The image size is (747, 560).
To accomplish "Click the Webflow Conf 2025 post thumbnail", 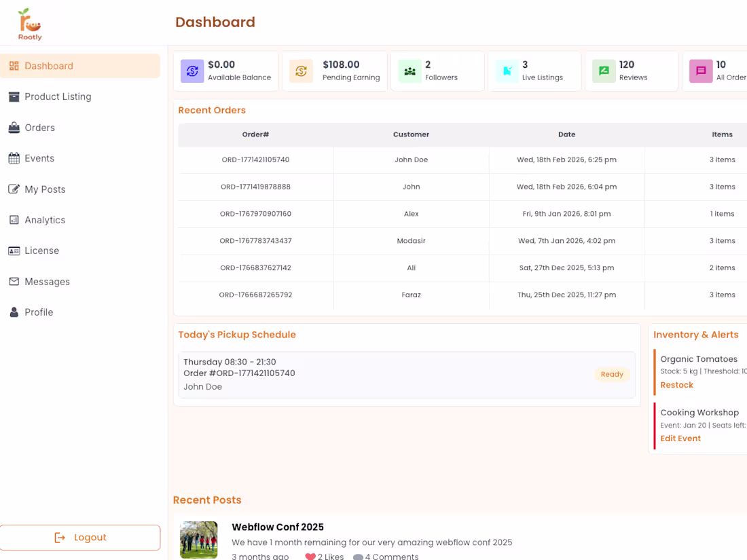I will 198,540.
